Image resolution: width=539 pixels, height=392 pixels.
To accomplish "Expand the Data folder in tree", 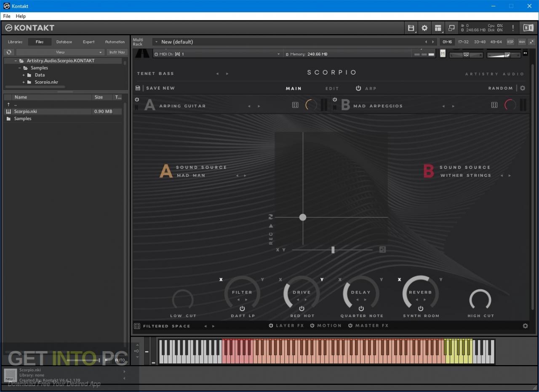I will [24, 75].
